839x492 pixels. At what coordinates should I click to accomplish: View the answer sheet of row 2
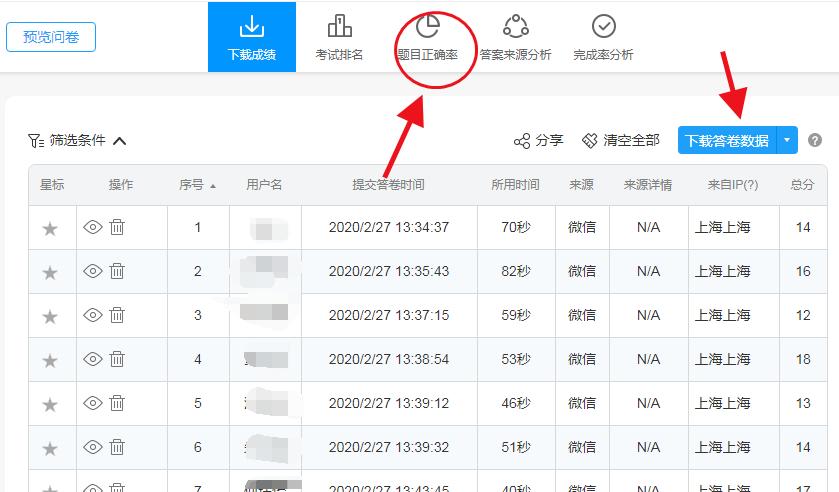(93, 271)
